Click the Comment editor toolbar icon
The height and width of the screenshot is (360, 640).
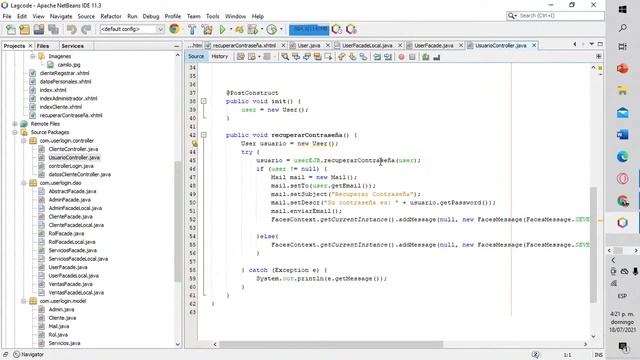click(426, 57)
